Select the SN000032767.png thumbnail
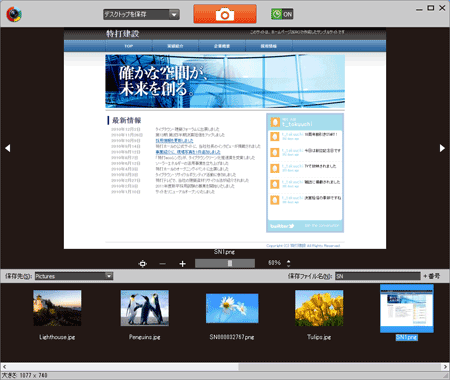The width and height of the screenshot is (450, 380). click(232, 308)
